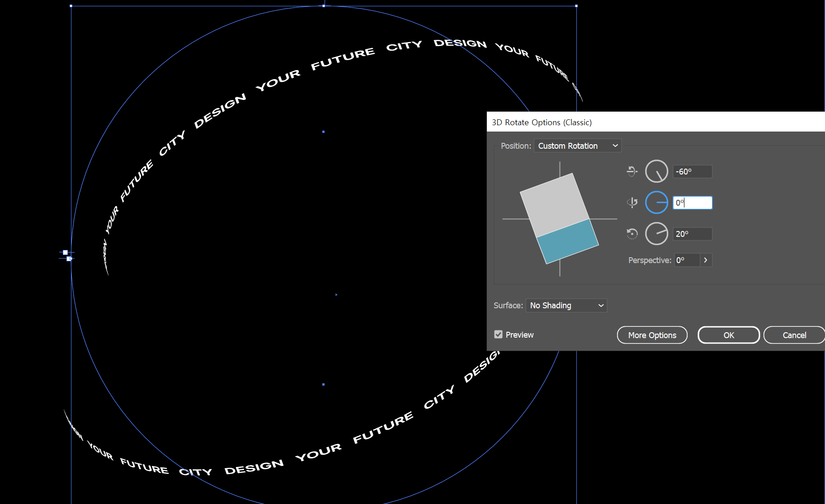Click the X-axis rotation field showing -60°
This screenshot has height=504, width=825.
(693, 172)
